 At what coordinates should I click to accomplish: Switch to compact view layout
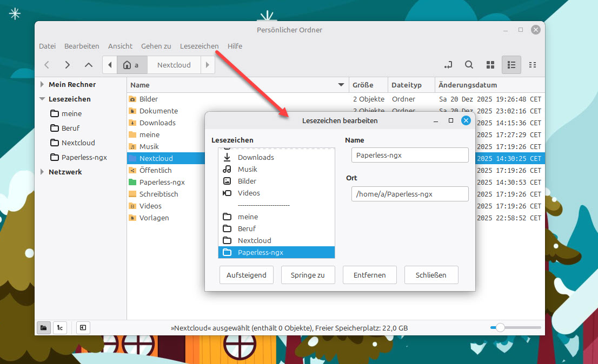(533, 65)
